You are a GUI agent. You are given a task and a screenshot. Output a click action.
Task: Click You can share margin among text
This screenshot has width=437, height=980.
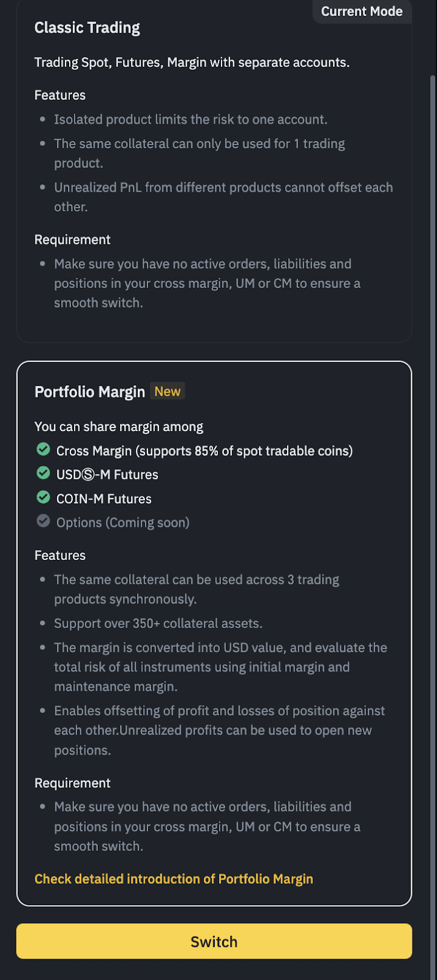(119, 427)
